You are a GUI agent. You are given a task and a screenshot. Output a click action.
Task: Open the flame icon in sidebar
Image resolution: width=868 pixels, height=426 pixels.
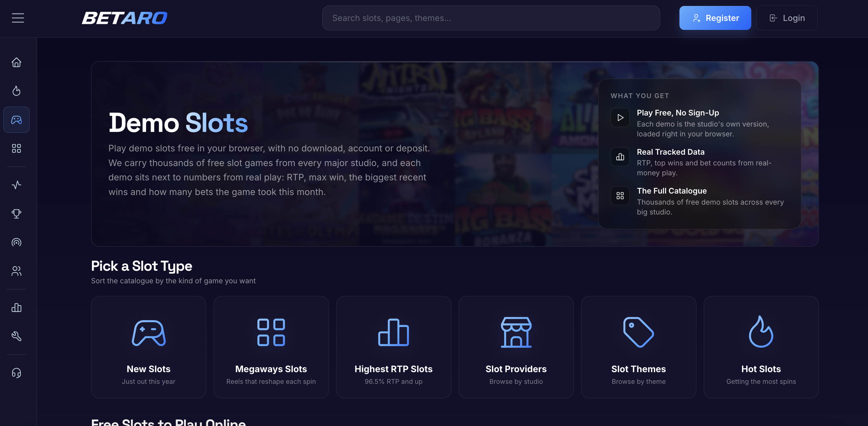tap(16, 91)
